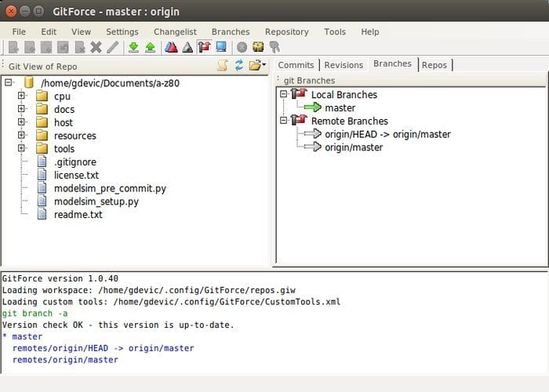Screen dimensions: 549x392
Task: Click the grey X delete toolbar icon
Action: 96,47
